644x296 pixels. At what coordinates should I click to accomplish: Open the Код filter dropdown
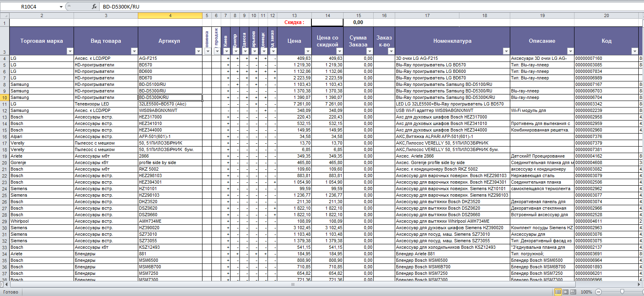click(x=635, y=51)
